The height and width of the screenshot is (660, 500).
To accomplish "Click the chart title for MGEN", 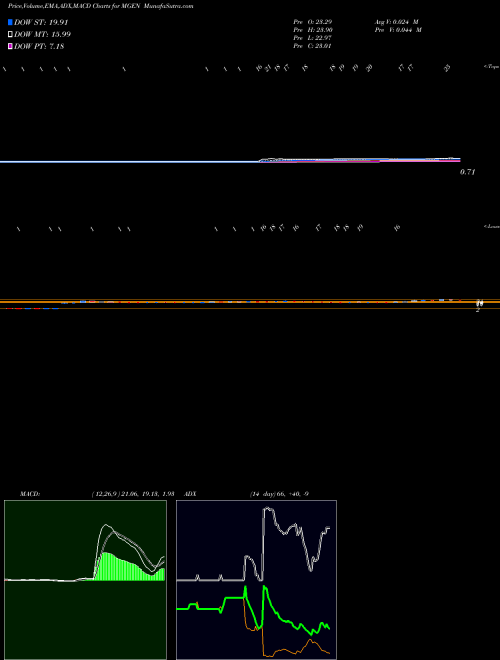I will (x=101, y=7).
